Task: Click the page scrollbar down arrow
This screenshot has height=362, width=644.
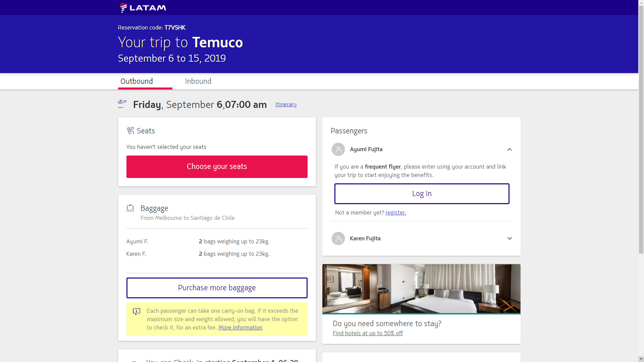Action: (641, 359)
